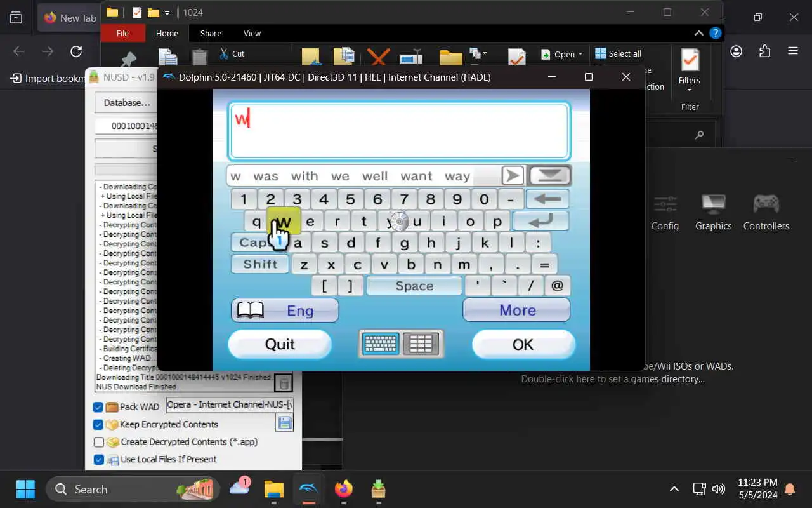Reload the Firefox page
Image resolution: width=812 pixels, height=508 pixels.
[x=76, y=51]
